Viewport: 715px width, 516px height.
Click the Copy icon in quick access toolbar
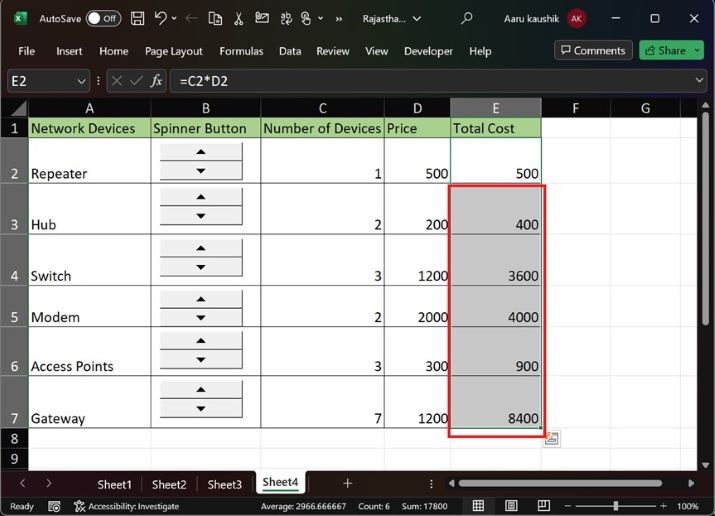(215, 19)
